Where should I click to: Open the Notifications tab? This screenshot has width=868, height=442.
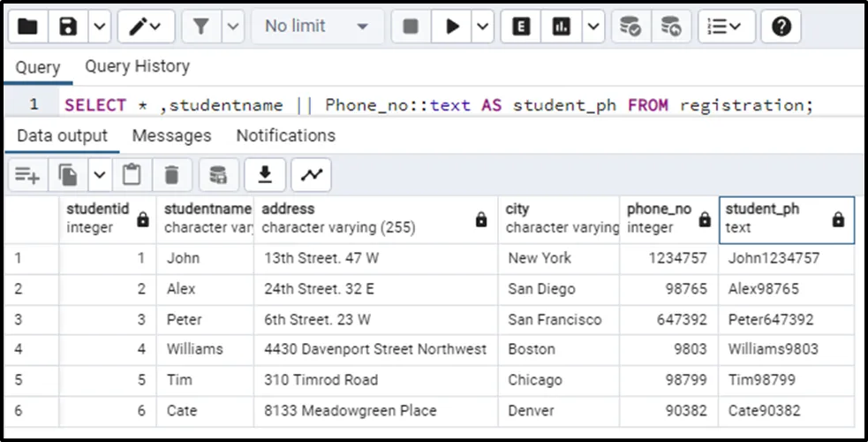tap(285, 135)
